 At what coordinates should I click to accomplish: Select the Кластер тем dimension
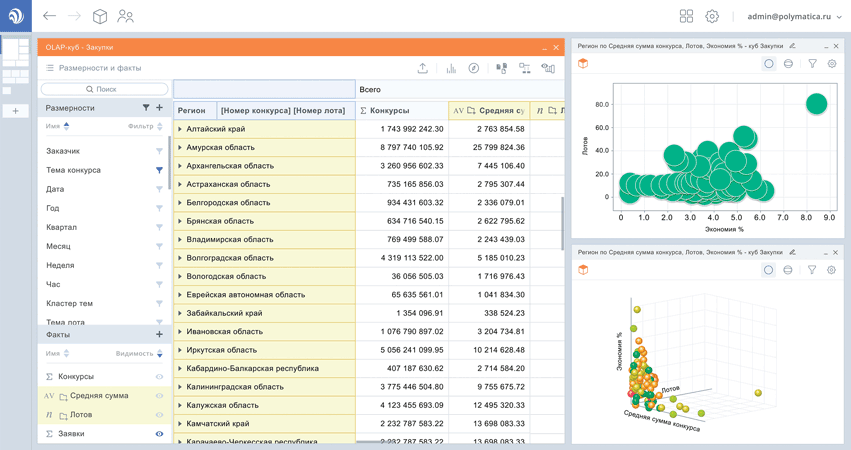click(x=69, y=303)
